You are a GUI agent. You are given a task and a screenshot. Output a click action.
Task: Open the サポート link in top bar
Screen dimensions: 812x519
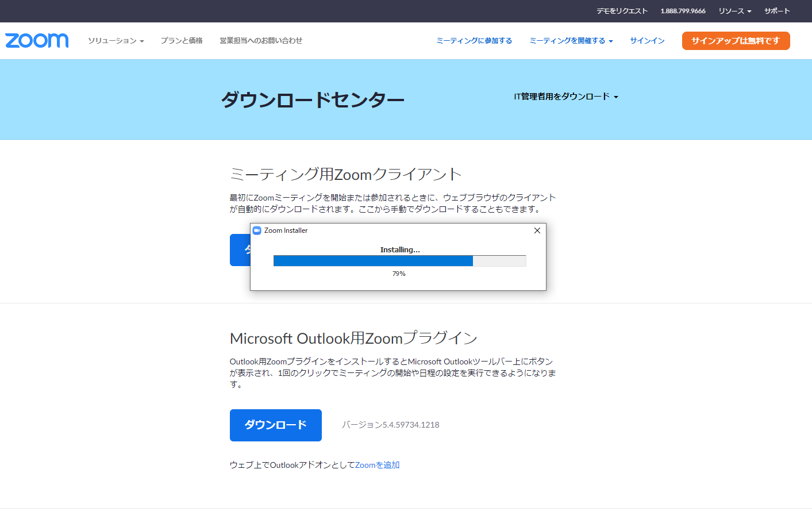777,11
